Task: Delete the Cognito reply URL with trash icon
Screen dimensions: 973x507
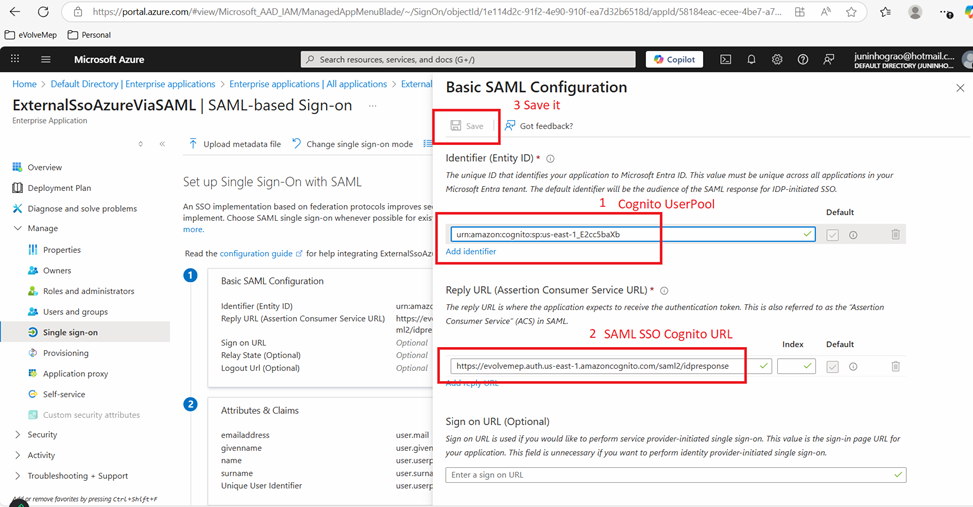Action: 895,366
